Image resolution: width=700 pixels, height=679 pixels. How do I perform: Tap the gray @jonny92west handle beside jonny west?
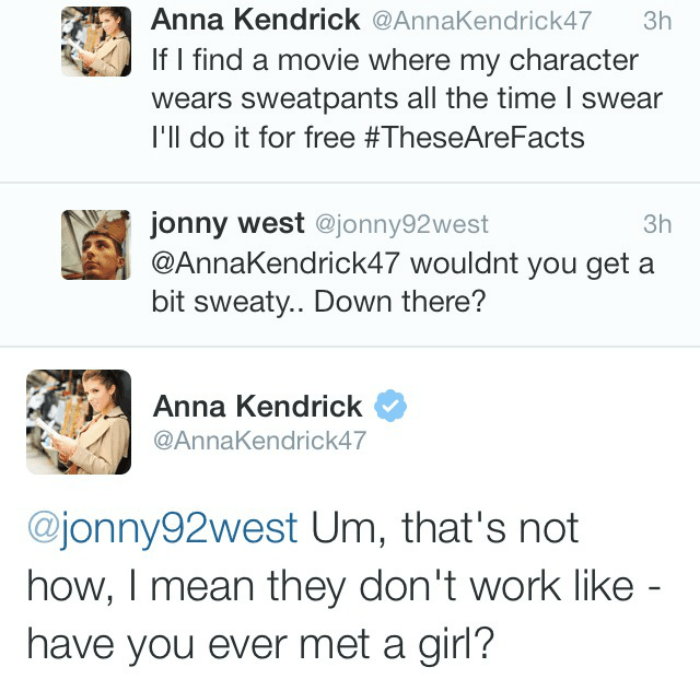click(x=401, y=226)
